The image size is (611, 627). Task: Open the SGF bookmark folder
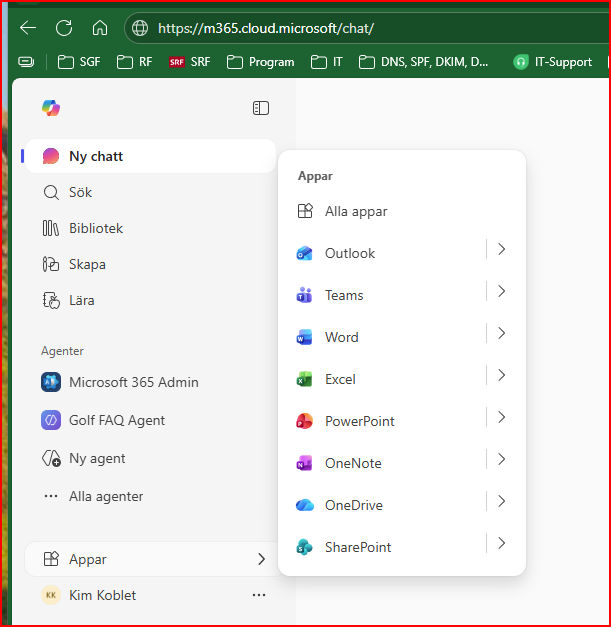(x=79, y=62)
